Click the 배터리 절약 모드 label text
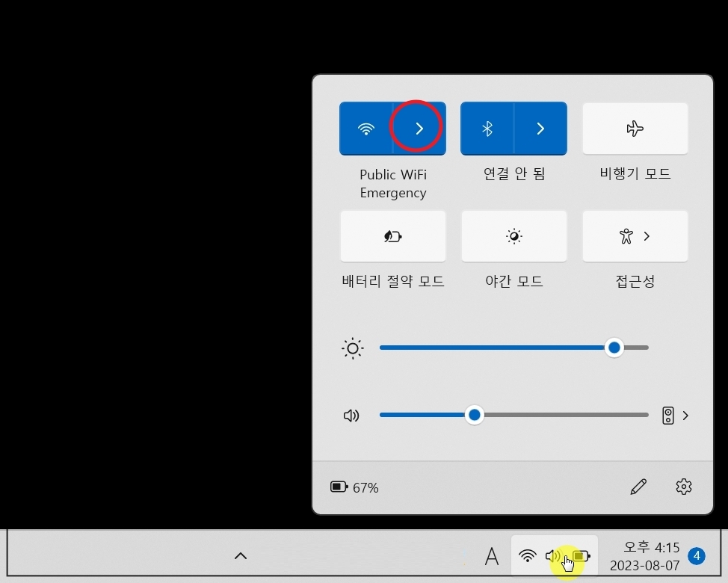 [393, 281]
